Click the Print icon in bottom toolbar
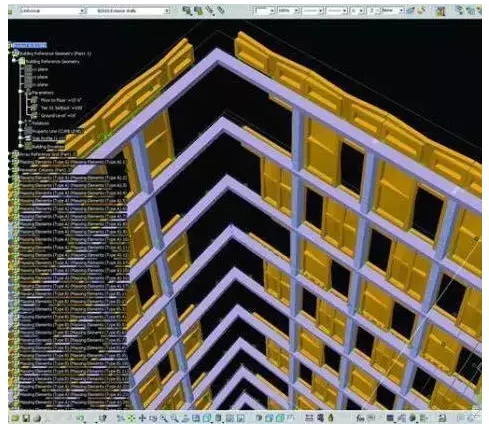 coord(37,418)
